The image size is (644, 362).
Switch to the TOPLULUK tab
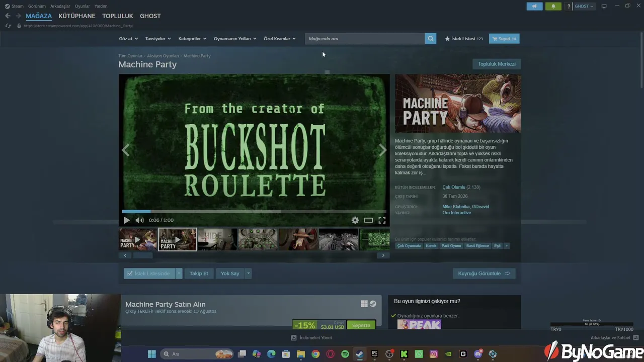(x=118, y=16)
